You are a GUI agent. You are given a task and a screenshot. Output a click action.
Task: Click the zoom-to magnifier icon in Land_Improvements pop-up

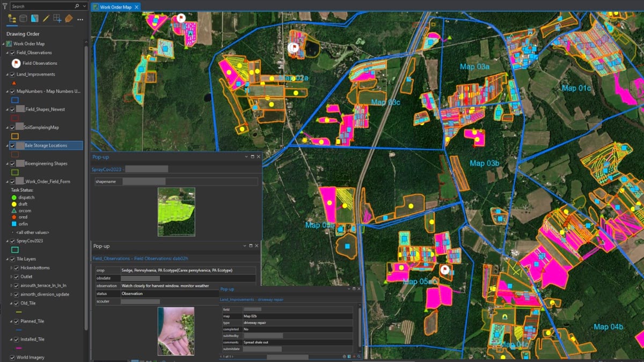[x=358, y=356]
